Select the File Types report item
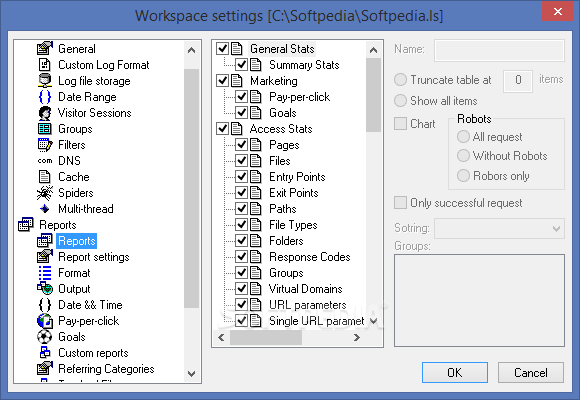 (293, 225)
